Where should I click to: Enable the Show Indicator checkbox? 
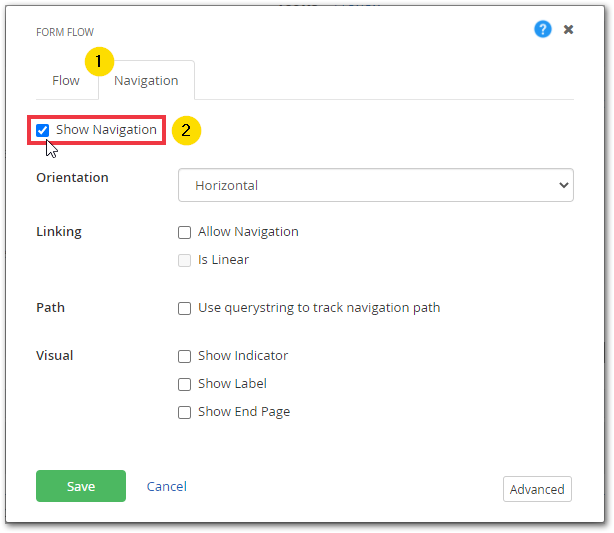point(184,356)
